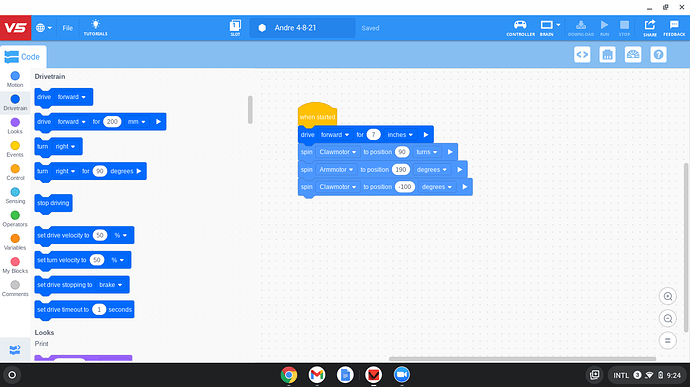Click the stop driving block
This screenshot has width=690, height=387.
(x=53, y=203)
